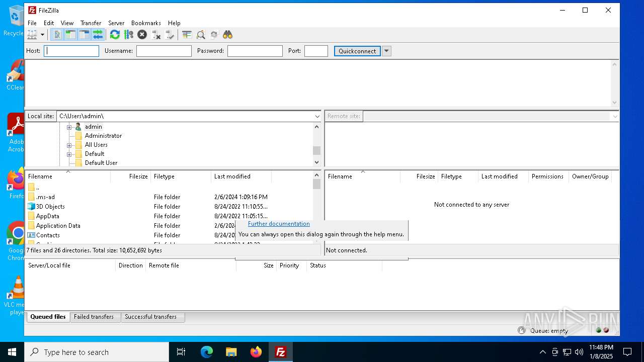Screen dimensions: 644x362
Task: Open the View menu
Action: [x=67, y=23]
